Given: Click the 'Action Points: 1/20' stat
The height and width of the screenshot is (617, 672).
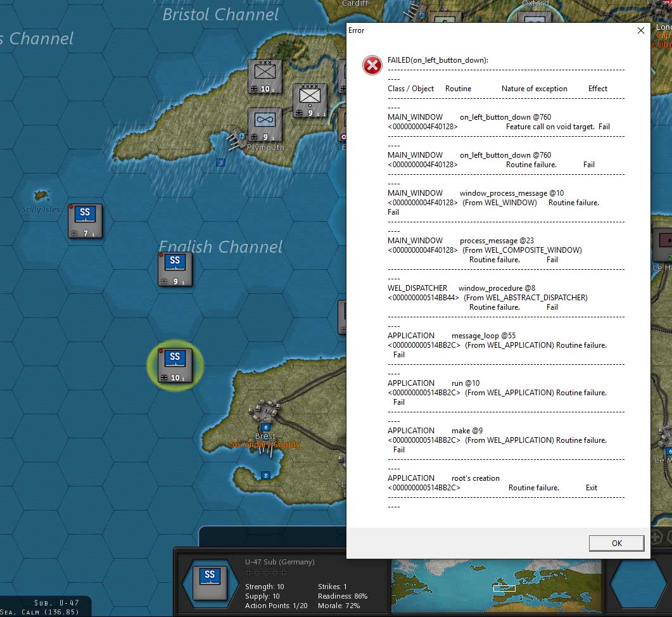Looking at the screenshot, I should pos(276,606).
